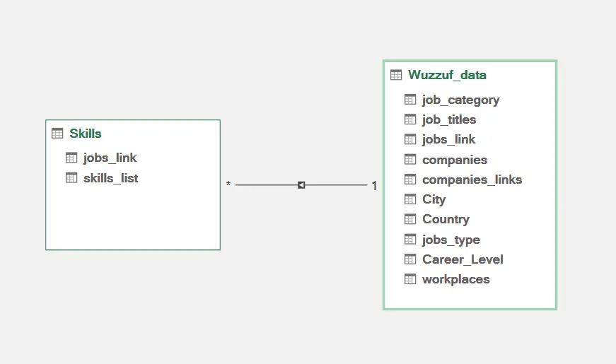
Task: Select the job_titles field
Action: pyautogui.click(x=449, y=119)
